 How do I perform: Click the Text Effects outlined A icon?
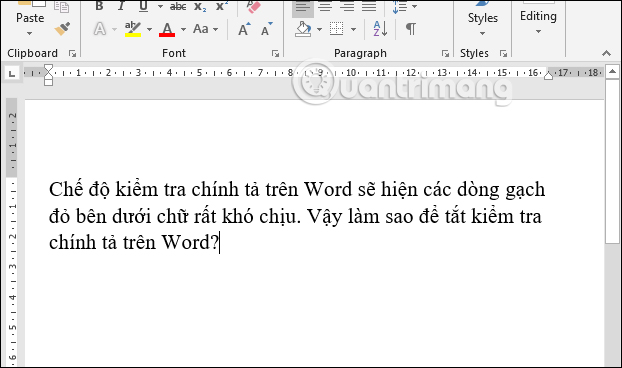100,29
